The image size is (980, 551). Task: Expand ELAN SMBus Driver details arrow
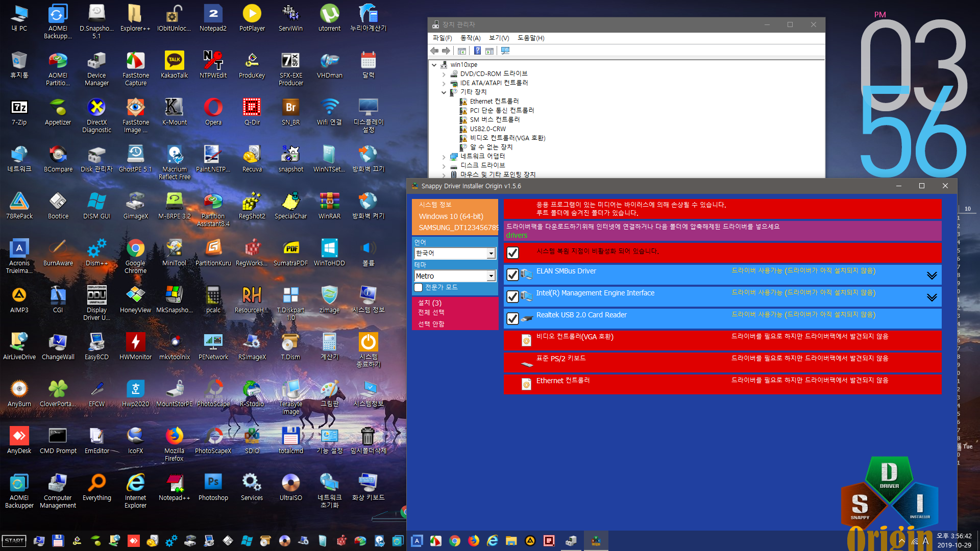[932, 275]
